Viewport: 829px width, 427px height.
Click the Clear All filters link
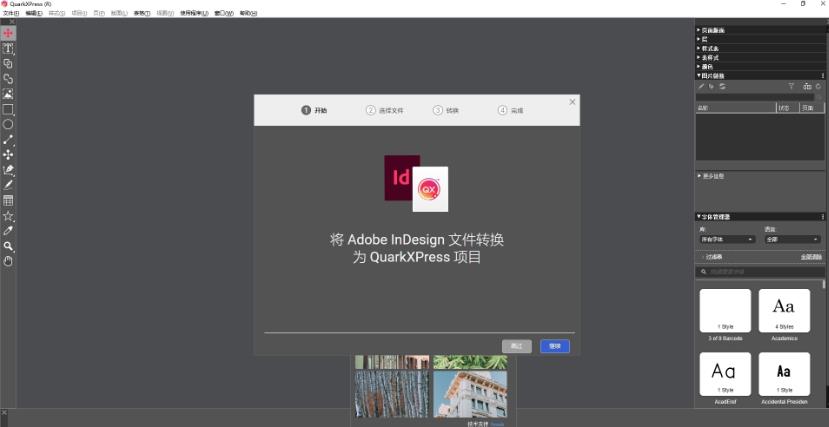pos(811,257)
